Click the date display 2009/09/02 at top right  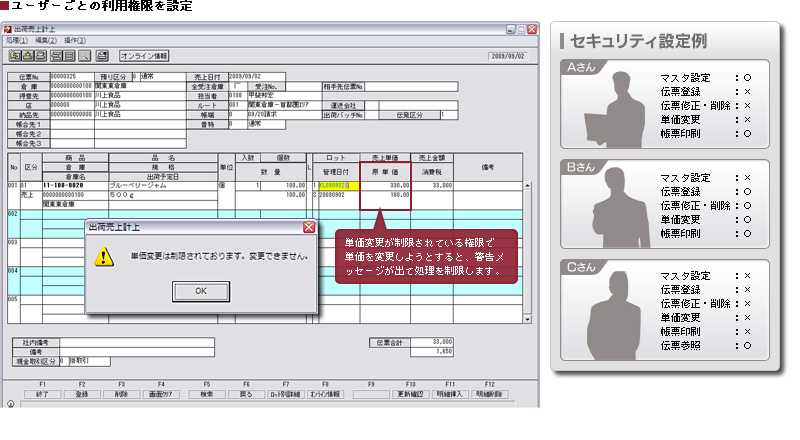507,56
